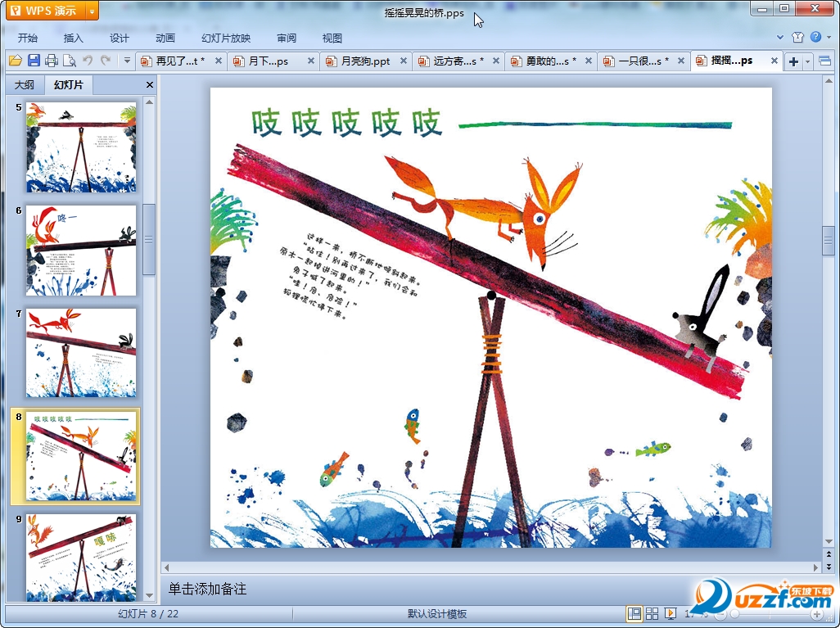Click the Print icon in quick toolbar
840x628 pixels.
tap(52, 61)
